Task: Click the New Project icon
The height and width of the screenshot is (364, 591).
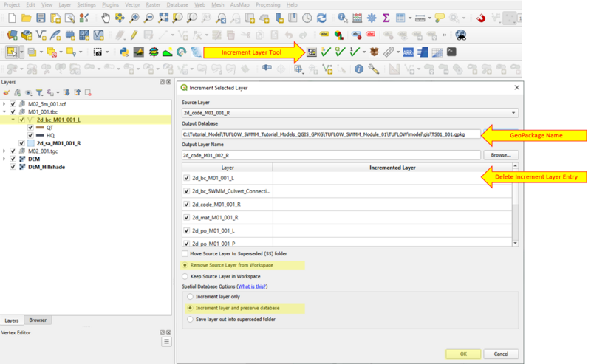Action: 12,18
